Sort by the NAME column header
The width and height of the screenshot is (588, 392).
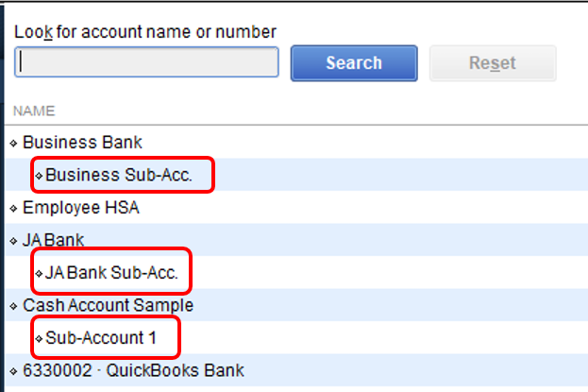[x=33, y=111]
